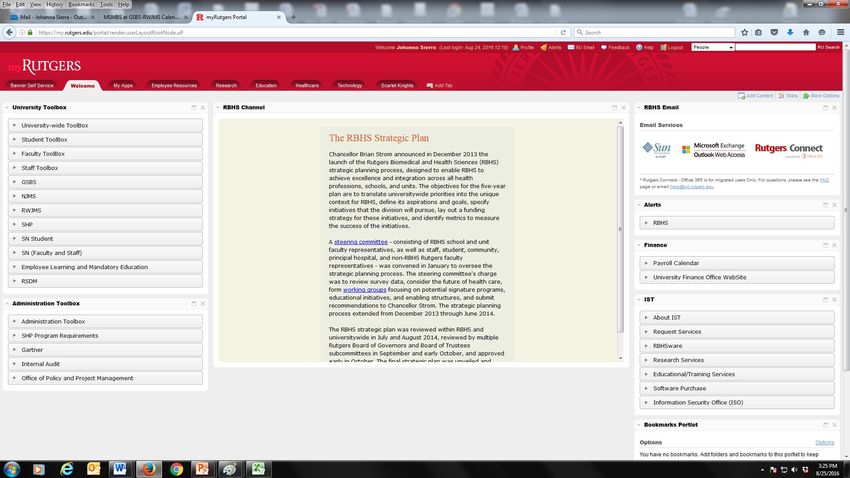Screen dimensions: 850x478
Task: Open Microsoft Word from taskbar
Action: pos(120,469)
